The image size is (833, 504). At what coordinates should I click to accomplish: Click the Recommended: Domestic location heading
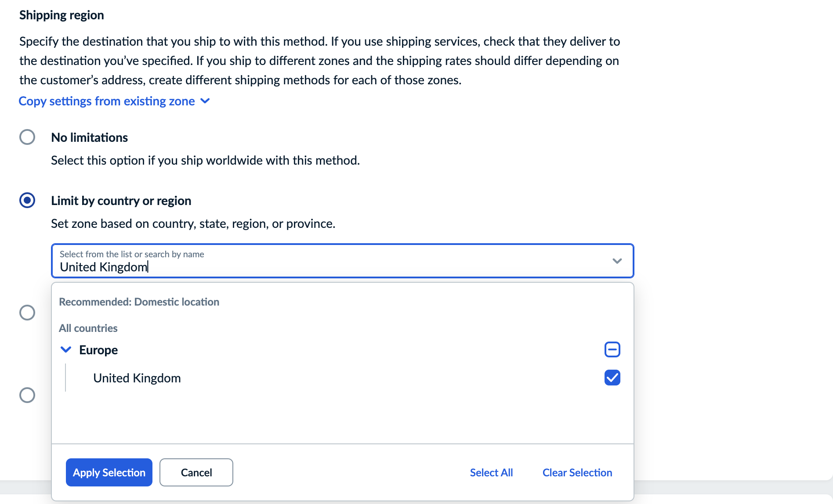point(139,302)
